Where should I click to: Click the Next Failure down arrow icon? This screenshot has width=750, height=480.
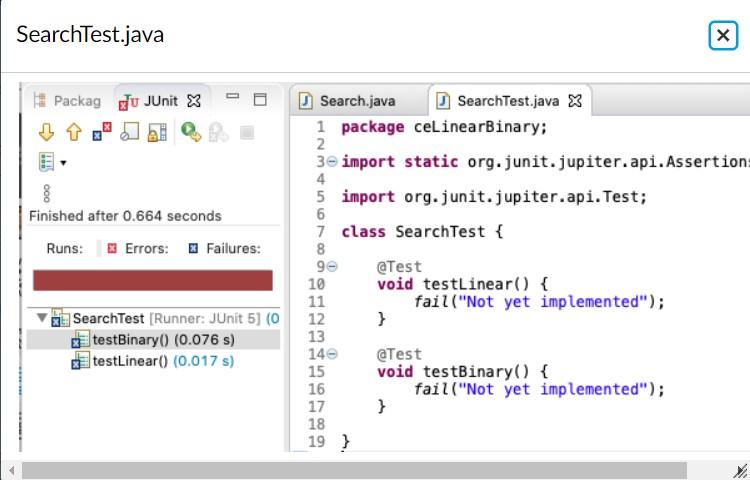pos(46,132)
